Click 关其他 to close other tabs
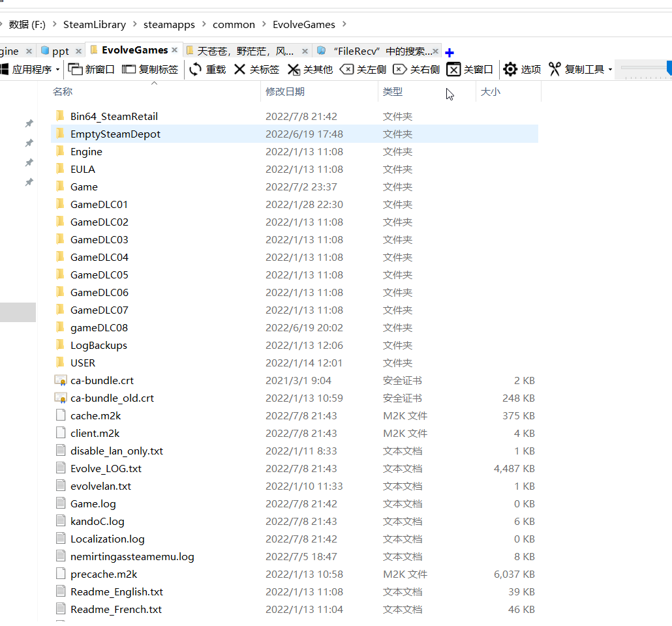Screen dimensions: 672x626 [311, 69]
